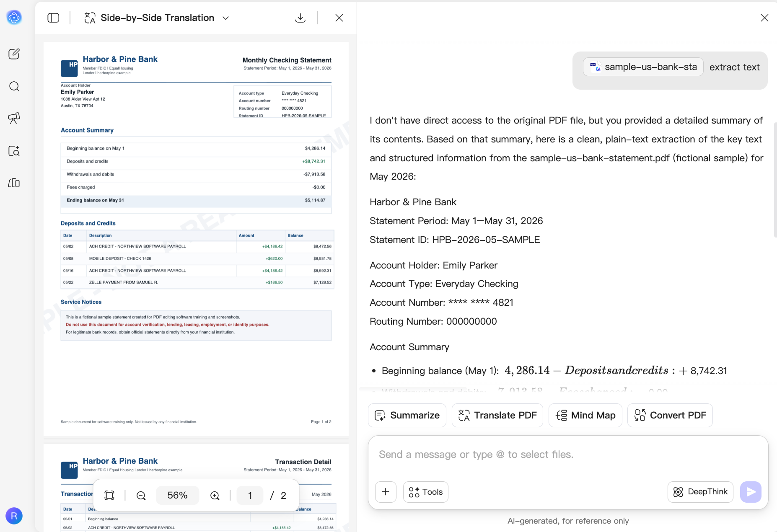Click the user avatar R

pos(14,516)
